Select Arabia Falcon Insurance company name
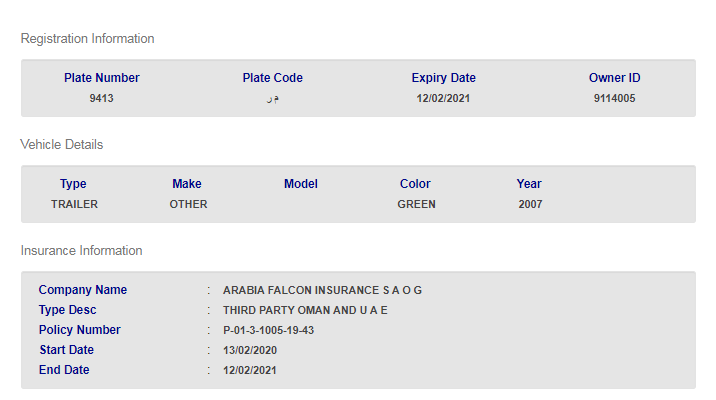Image resolution: width=716 pixels, height=400 pixels. click(322, 290)
